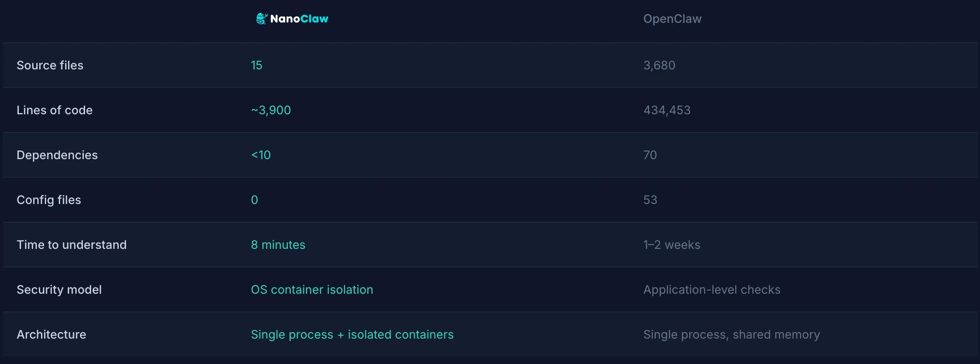Viewport: 980px width, 364px height.
Task: Click the "1–2 weeks" value
Action: 672,245
